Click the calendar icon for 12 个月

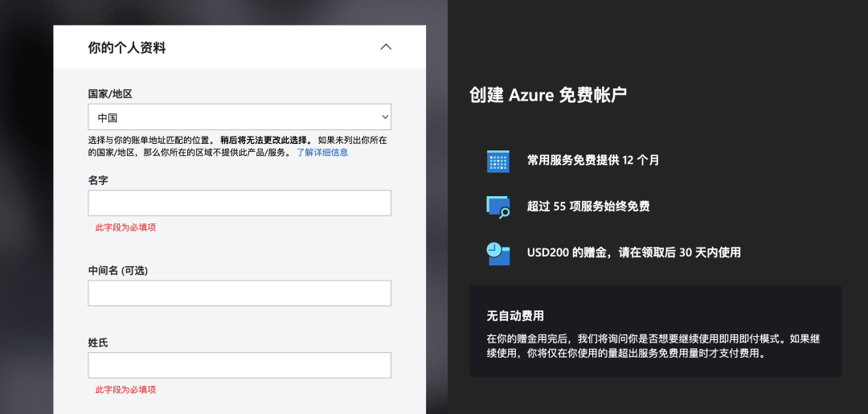pos(497,161)
